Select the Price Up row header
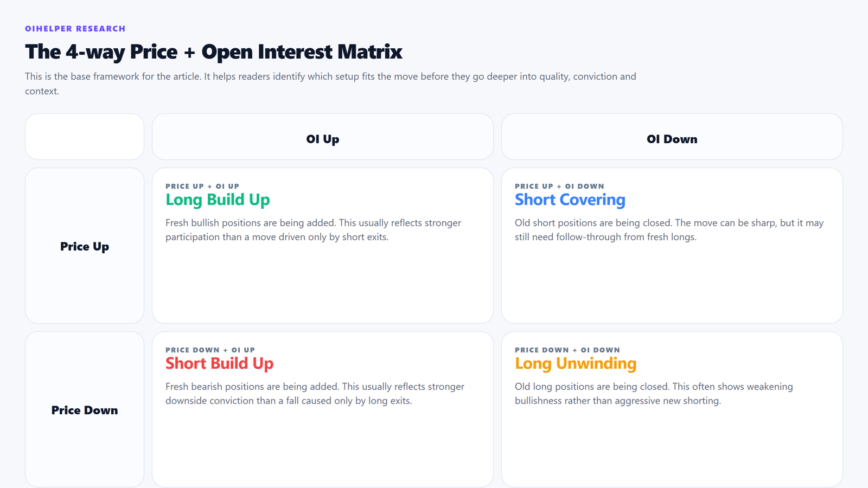The image size is (868, 488). click(x=85, y=247)
